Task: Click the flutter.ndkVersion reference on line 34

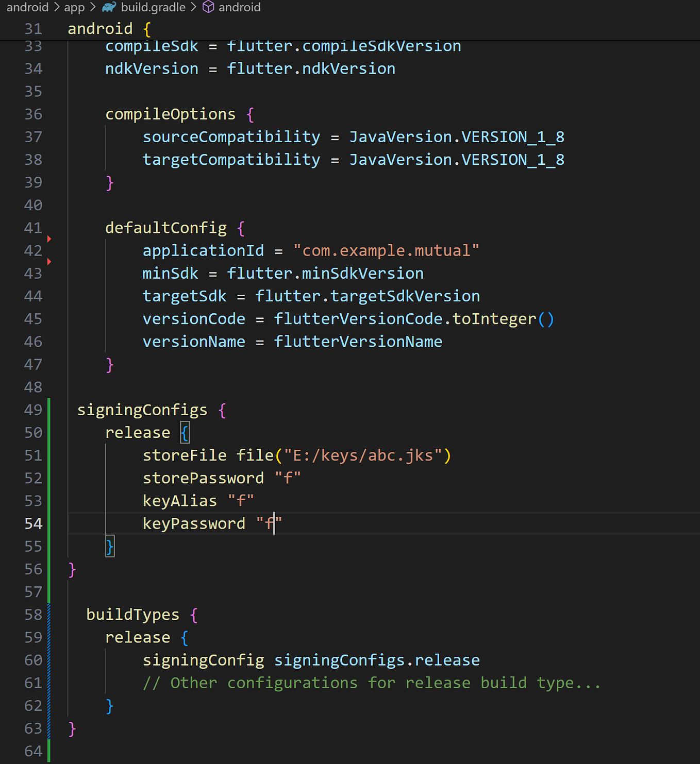Action: coord(311,68)
